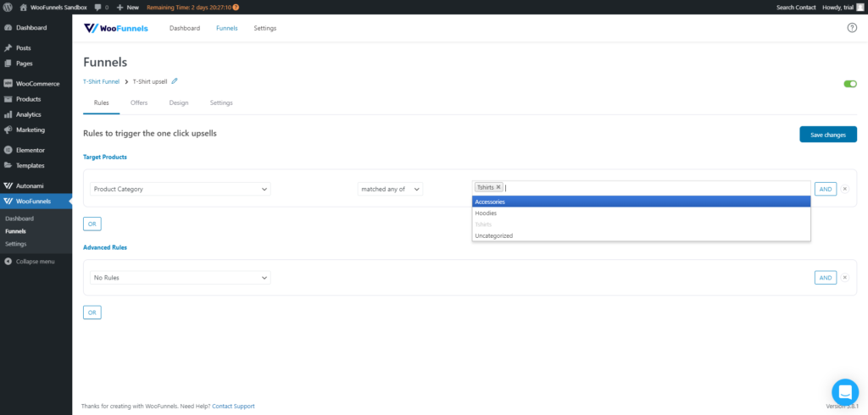Open the matched any of operator dropdown
The image size is (868, 415).
coord(390,189)
